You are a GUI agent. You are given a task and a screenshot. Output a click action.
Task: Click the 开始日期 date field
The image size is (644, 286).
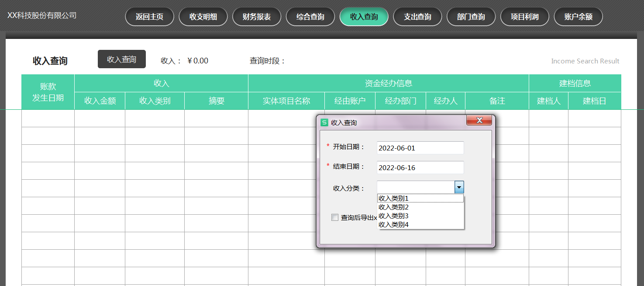[x=420, y=148]
